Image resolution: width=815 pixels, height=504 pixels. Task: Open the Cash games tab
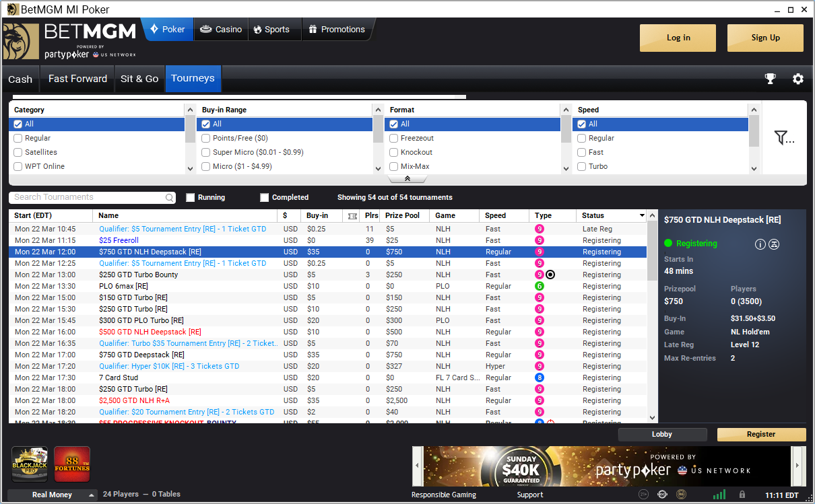(20, 79)
